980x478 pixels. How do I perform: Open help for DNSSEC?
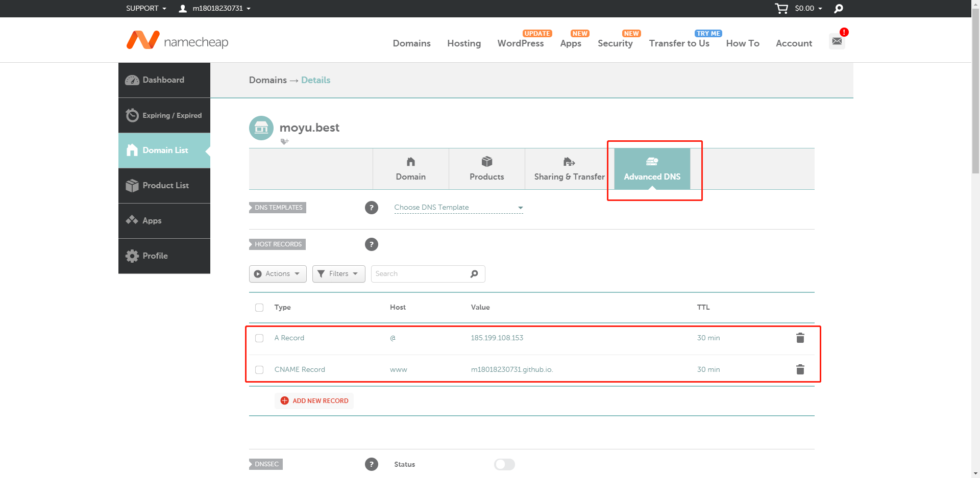pyautogui.click(x=372, y=464)
